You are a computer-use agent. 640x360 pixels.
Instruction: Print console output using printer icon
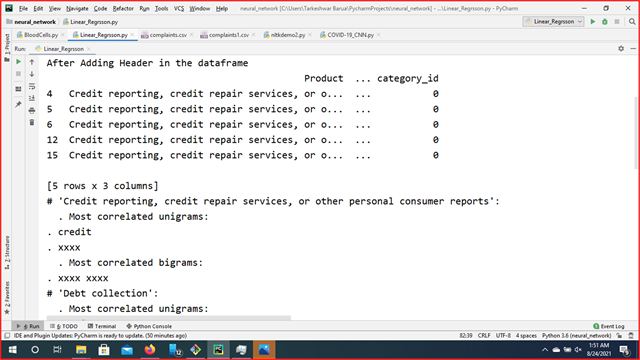32,110
